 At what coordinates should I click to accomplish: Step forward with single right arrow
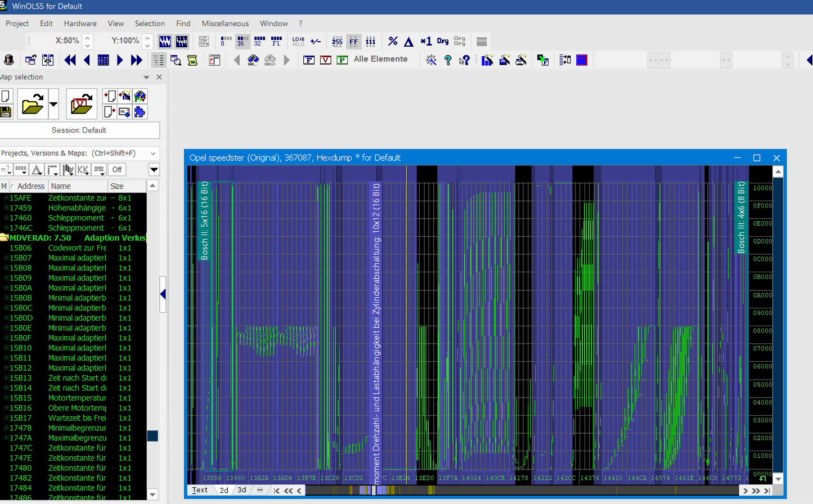pos(120,60)
